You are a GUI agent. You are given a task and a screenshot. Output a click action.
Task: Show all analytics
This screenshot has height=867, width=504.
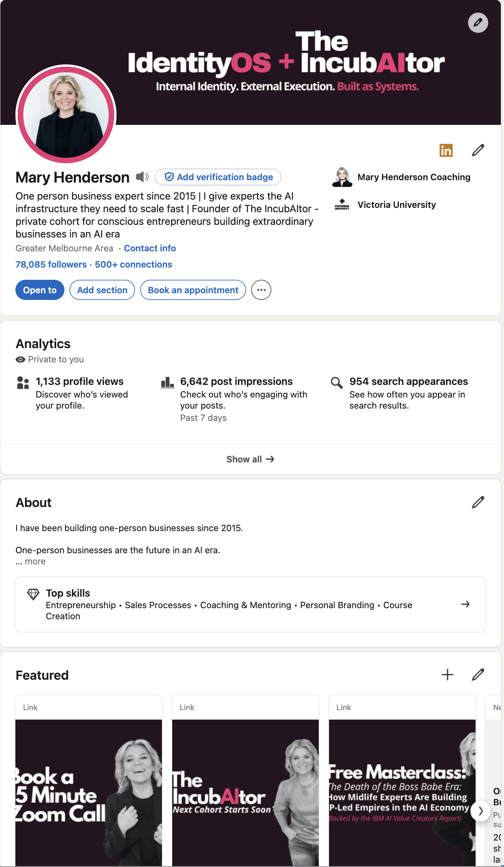click(250, 459)
